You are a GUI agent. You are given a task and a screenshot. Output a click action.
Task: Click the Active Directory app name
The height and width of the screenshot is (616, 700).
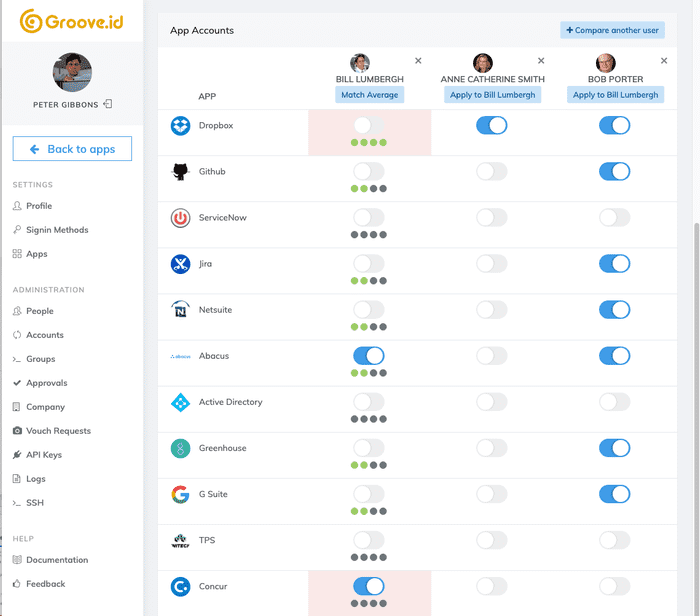230,402
